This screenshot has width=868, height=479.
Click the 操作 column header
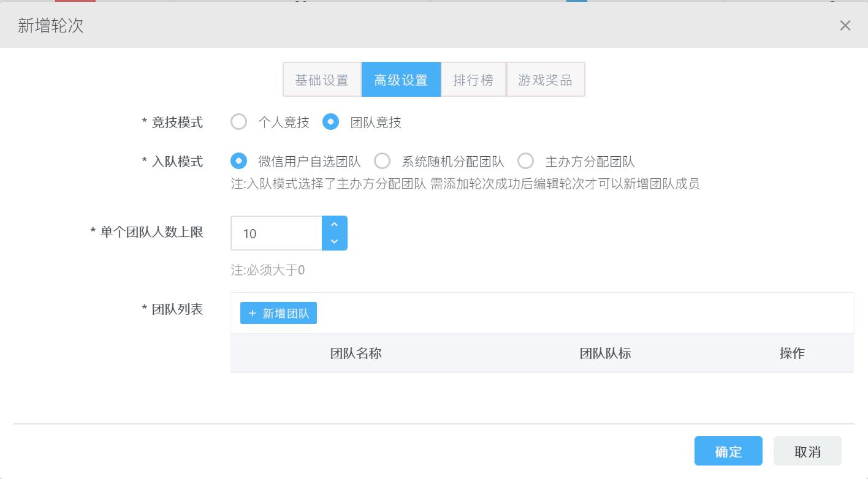tap(792, 353)
